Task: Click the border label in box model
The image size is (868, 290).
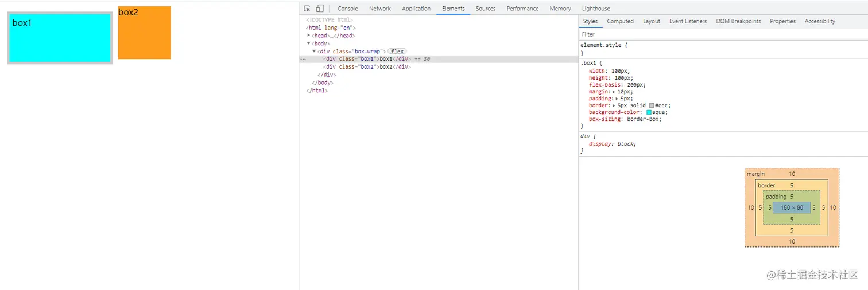Action: pyautogui.click(x=766, y=186)
